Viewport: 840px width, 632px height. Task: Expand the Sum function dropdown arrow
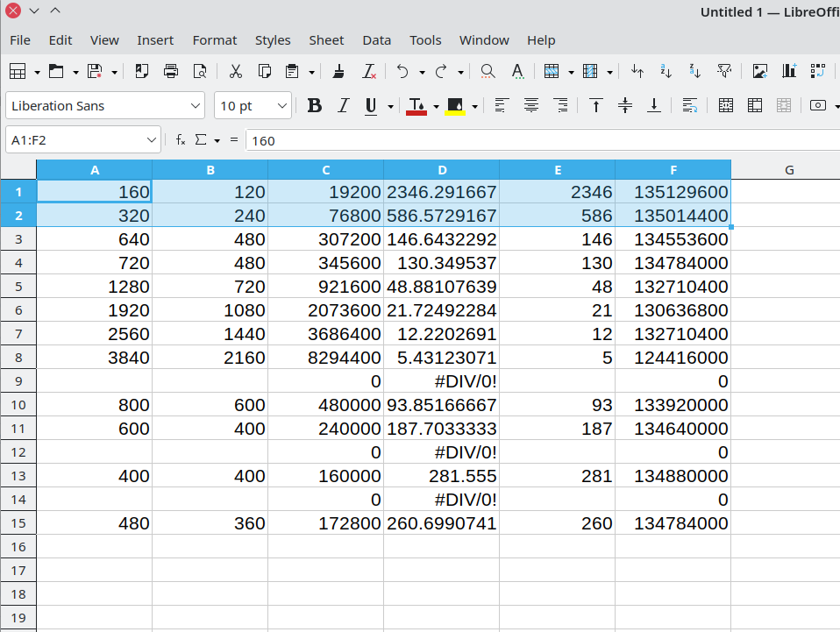[x=217, y=140]
